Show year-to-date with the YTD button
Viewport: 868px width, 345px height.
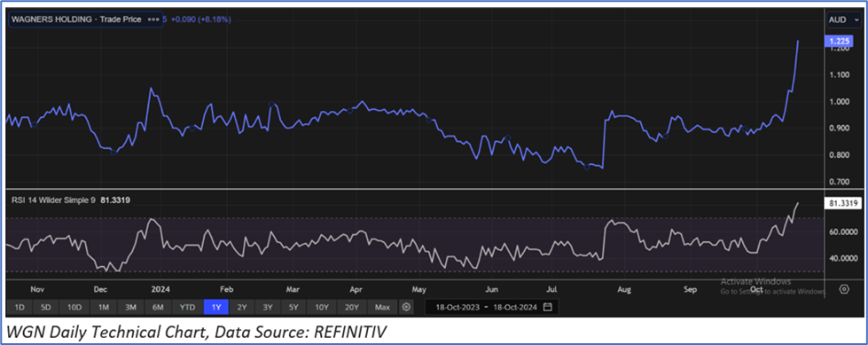pyautogui.click(x=187, y=307)
